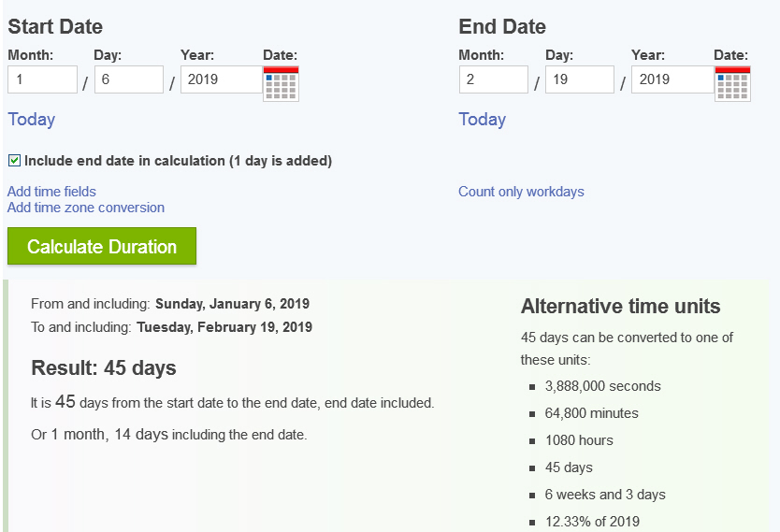Image resolution: width=780 pixels, height=532 pixels.
Task: Focus the End Date Year field
Action: tap(673, 79)
